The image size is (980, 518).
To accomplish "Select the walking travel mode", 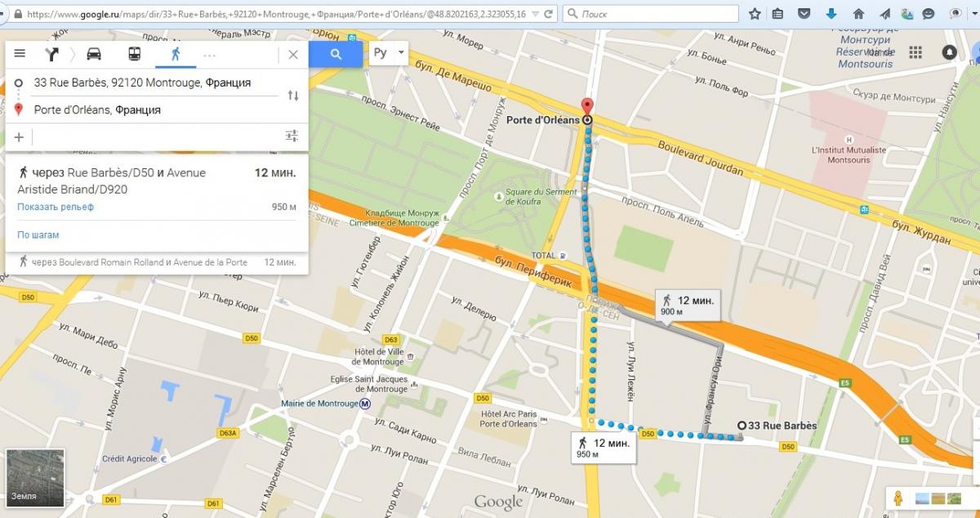I will pyautogui.click(x=175, y=54).
